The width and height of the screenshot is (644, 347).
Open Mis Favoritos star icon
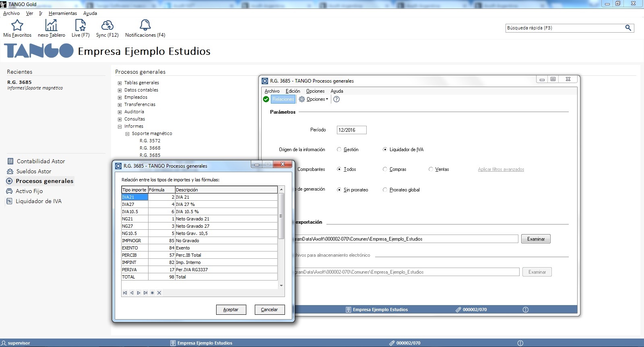click(x=17, y=25)
